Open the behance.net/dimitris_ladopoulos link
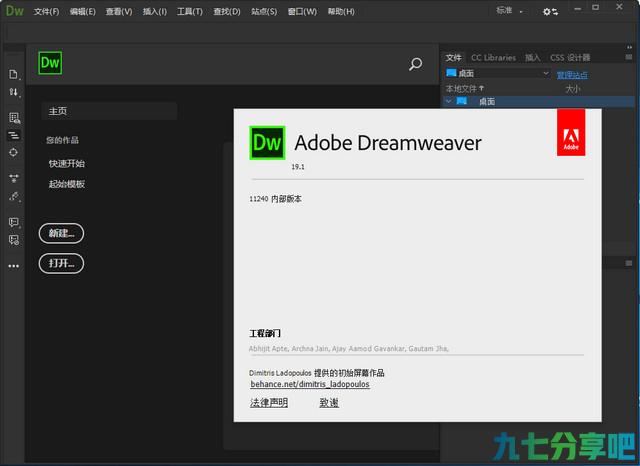 tap(310, 384)
